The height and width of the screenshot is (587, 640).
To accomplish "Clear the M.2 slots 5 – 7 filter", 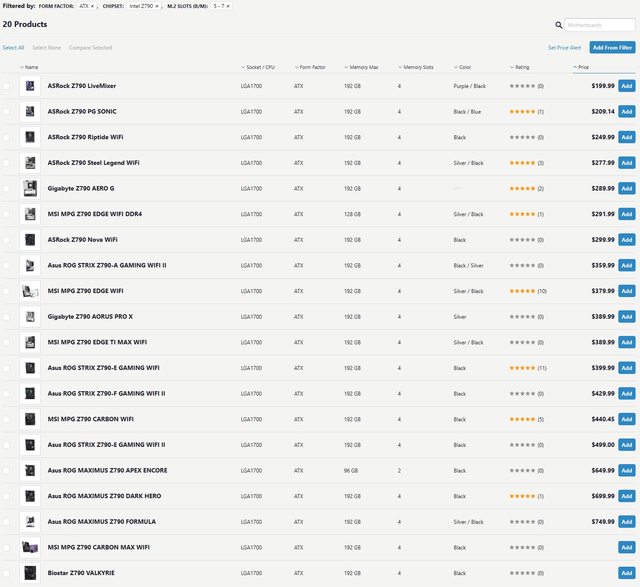I will point(227,6).
